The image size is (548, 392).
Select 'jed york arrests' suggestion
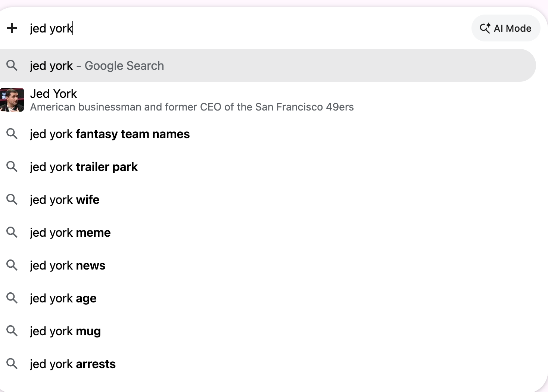267,364
